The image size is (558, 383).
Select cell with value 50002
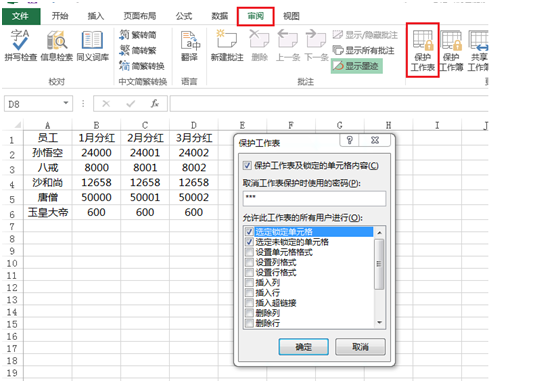click(194, 197)
